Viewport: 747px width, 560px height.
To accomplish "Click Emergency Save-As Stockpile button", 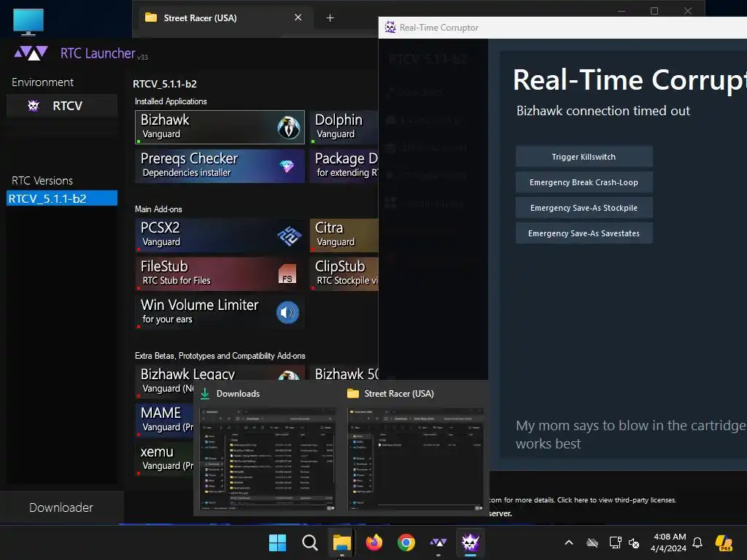I will point(584,208).
